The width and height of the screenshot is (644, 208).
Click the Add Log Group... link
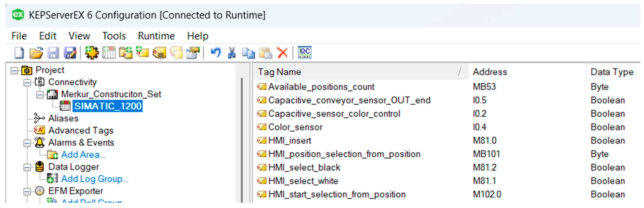(95, 179)
